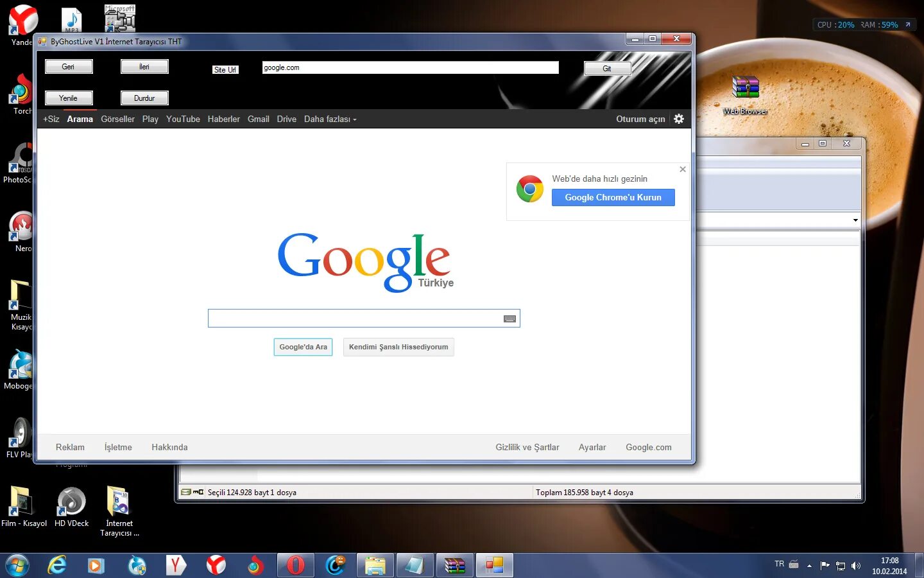Click the Durdur stop button
Viewport: 924px width, 578px height.
tap(144, 98)
